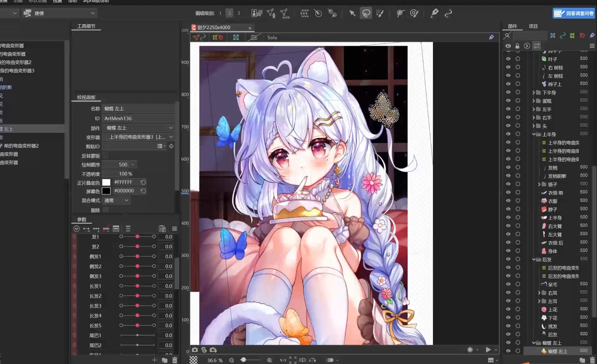
Task: Take a canvas snapshot with camera icon
Action: tap(195, 350)
